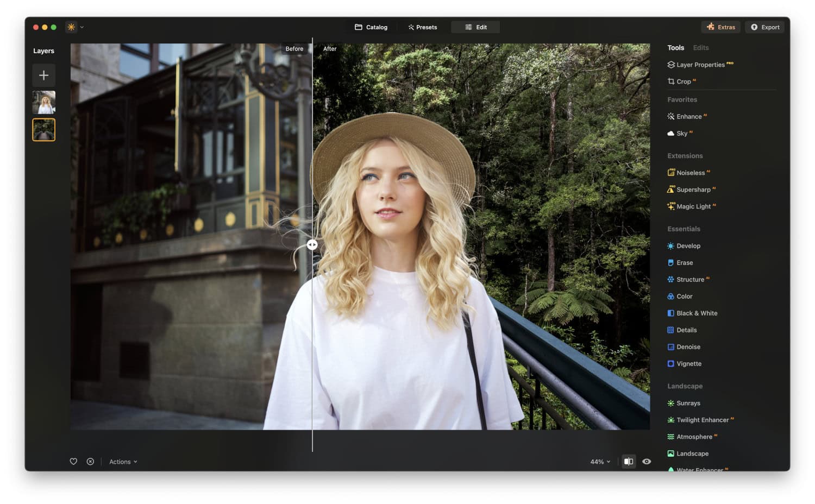This screenshot has height=504, width=815.
Task: Switch to the Edits panel
Action: pos(700,47)
